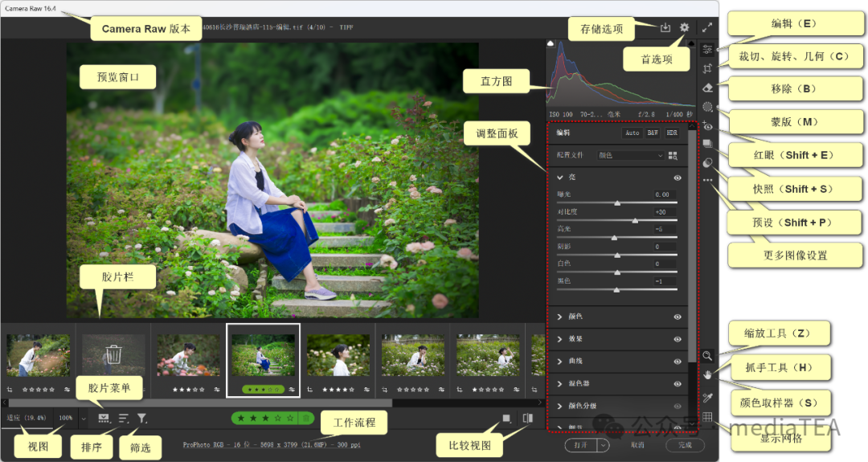Toggle shadow clipping warning on histogram

[551, 43]
